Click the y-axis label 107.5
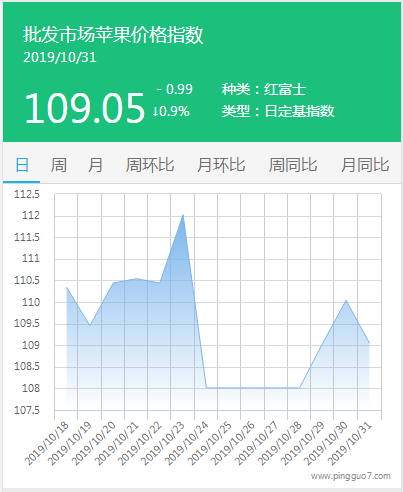Viewport: 403px width, 492px height. pyautogui.click(x=27, y=410)
